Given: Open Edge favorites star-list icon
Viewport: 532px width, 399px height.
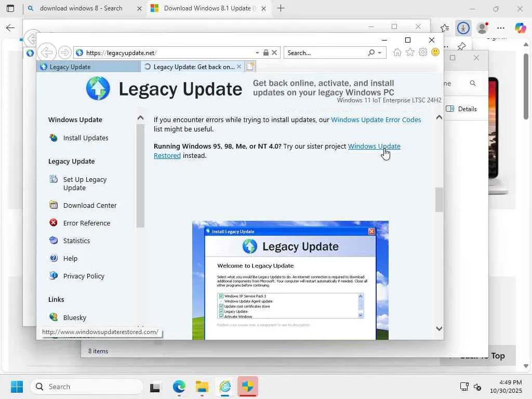Looking at the screenshot, I should pyautogui.click(x=445, y=28).
